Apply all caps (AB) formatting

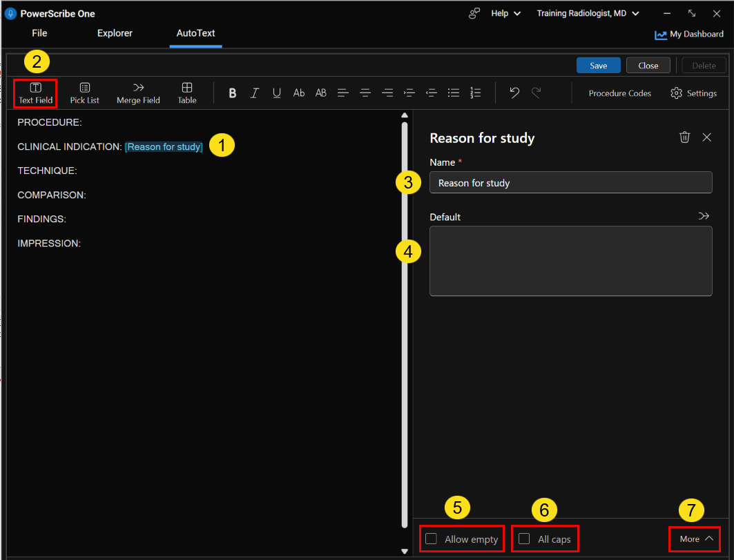click(x=320, y=93)
